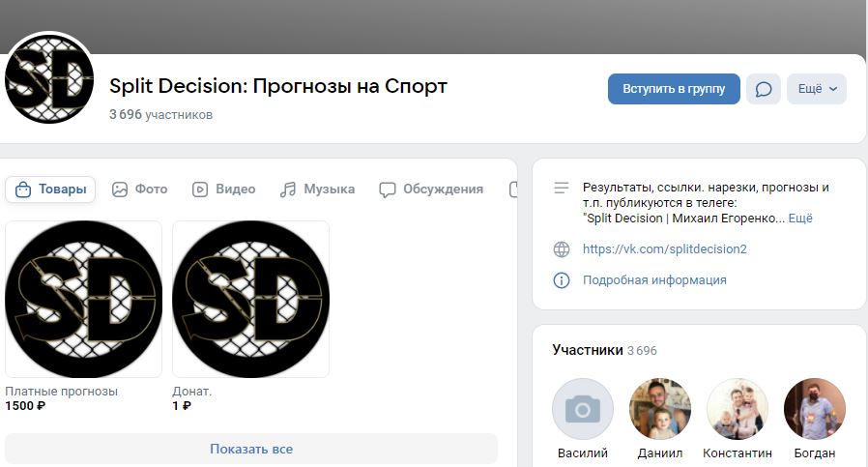Click the Донат. product title
The image size is (868, 467).
pos(192,392)
